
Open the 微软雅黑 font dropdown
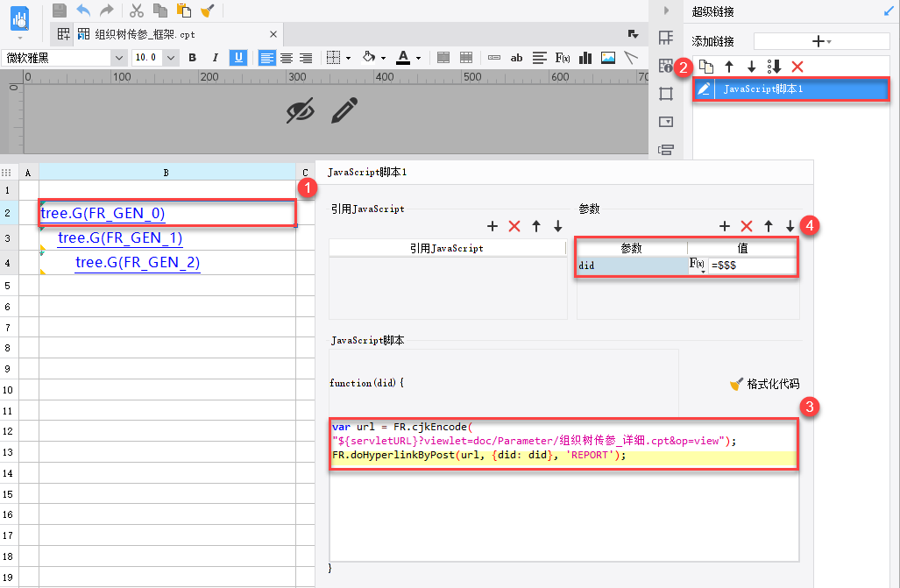[119, 58]
